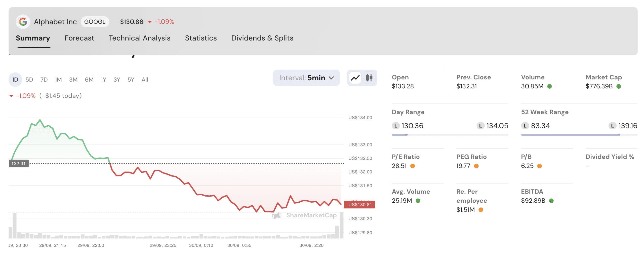Click the US$130.81 current price tag

[x=359, y=204]
